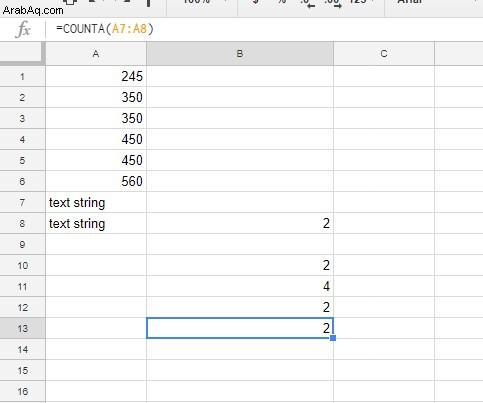Click cell A8 with 'text string'
This screenshot has height=403, width=483.
point(96,223)
